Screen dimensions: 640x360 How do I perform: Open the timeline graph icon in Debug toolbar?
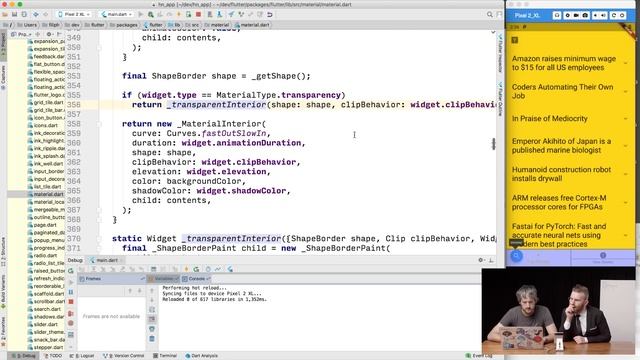point(218,269)
